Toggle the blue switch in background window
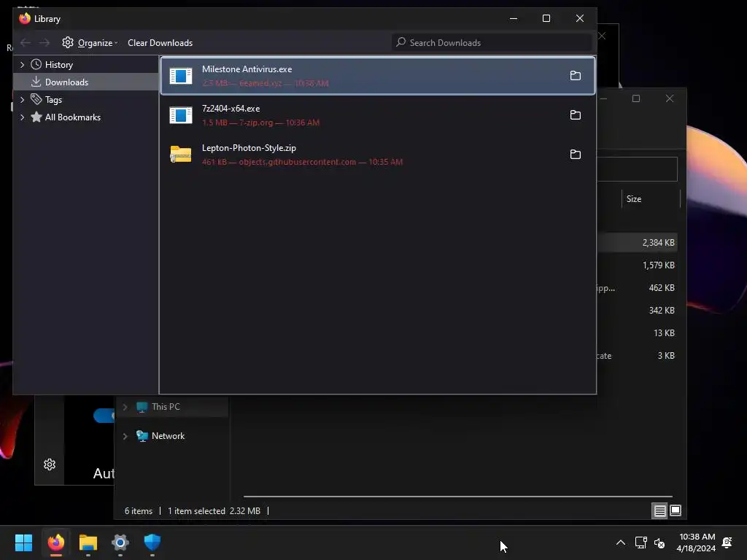Image resolution: width=747 pixels, height=560 pixels. click(104, 415)
